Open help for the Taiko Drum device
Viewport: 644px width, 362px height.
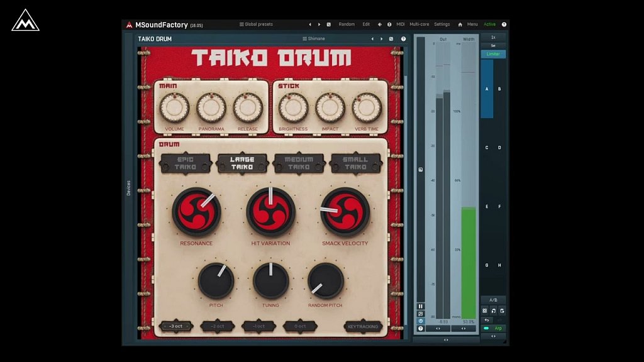(403, 39)
